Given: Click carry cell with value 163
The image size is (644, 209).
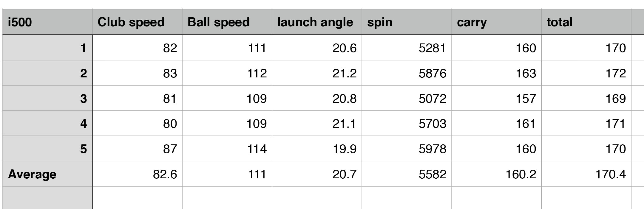Looking at the screenshot, I should point(496,73).
